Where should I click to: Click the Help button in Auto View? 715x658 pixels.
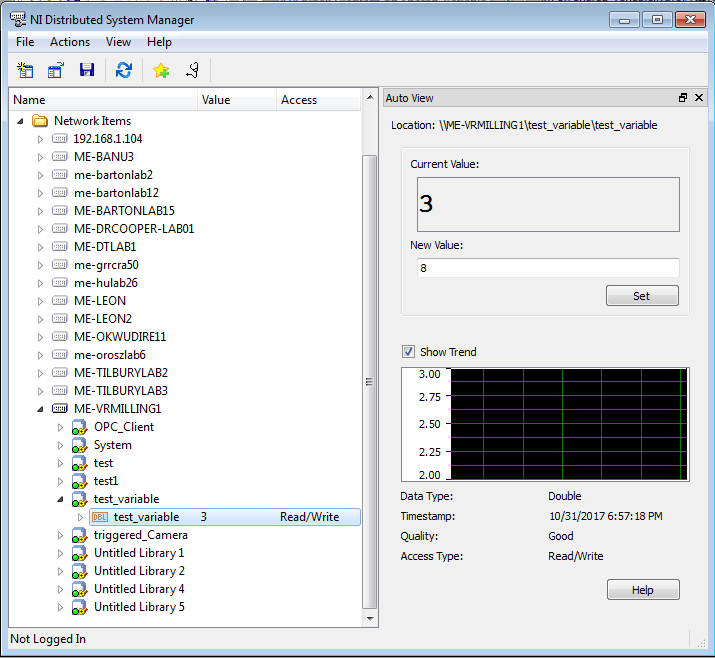tap(643, 590)
